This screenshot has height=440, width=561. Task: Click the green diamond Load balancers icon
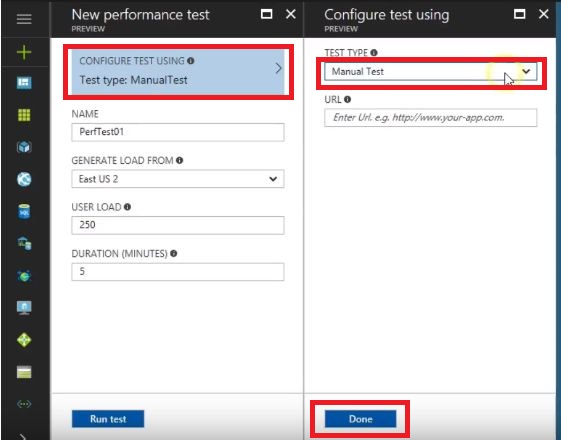pos(24,340)
